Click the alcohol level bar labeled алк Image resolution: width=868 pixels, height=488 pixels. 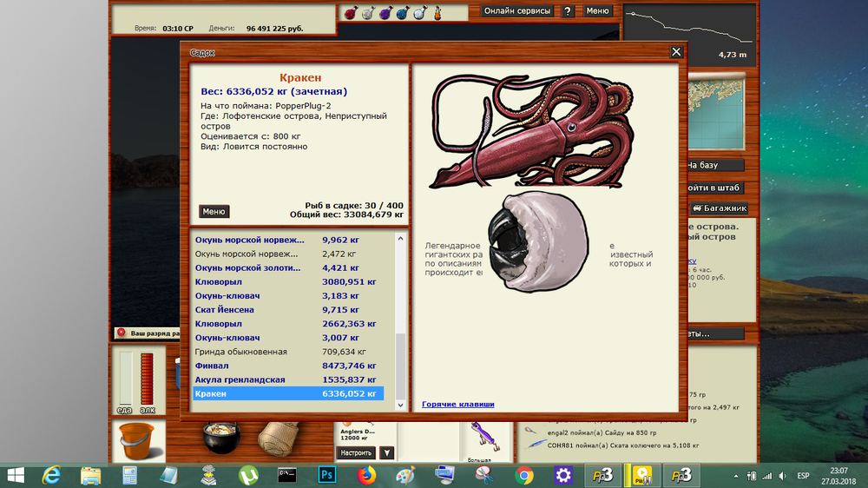[147, 379]
